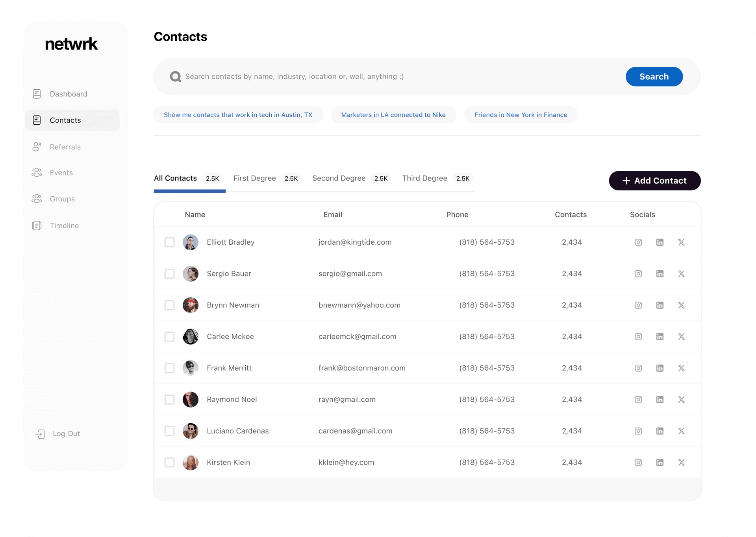Tick Luciano Cardenas's checkbox
Viewport: 756px width, 537px height.
pos(170,431)
